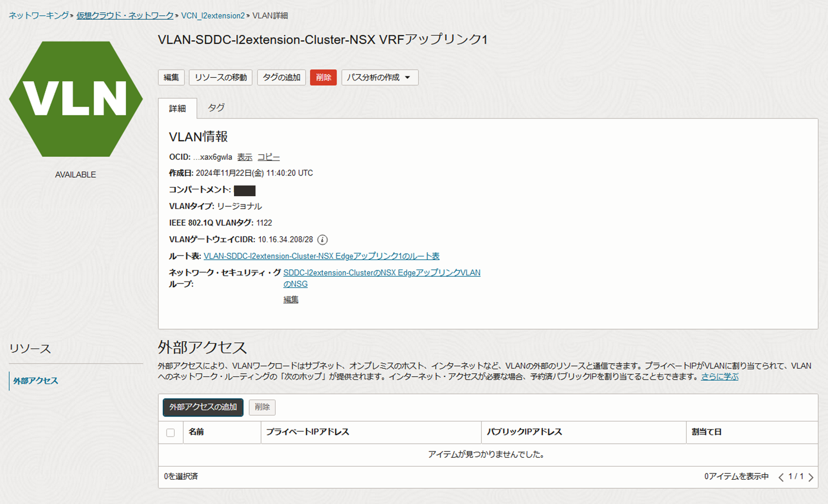This screenshot has width=828, height=504.
Task: Click the creation date 2024年11月22日 text
Action: point(254,173)
